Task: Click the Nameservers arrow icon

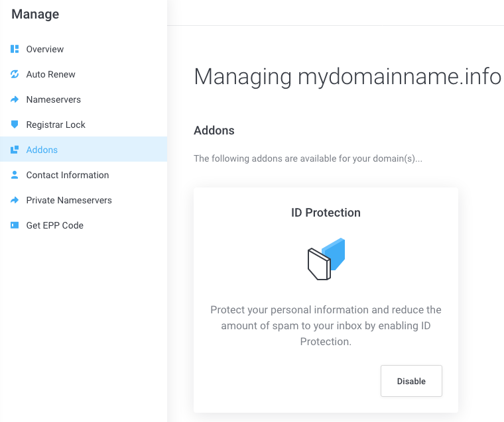Action: [15, 99]
